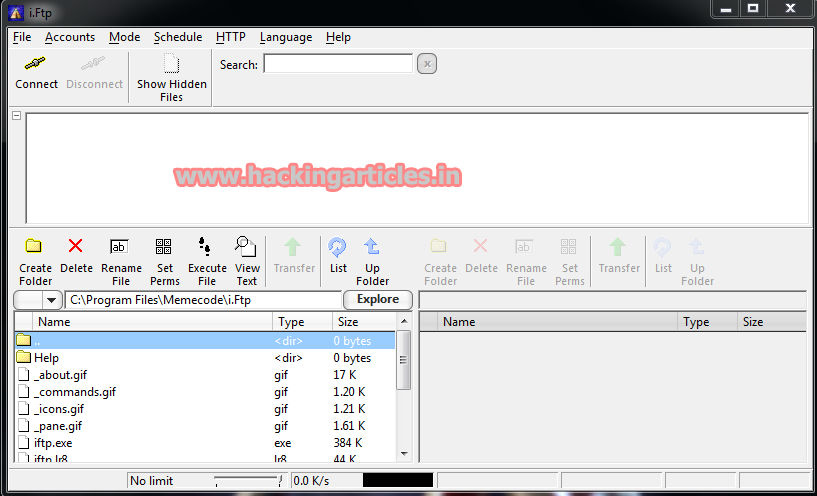Select _commands.gif file
Image resolution: width=817 pixels, height=496 pixels.
[205, 392]
